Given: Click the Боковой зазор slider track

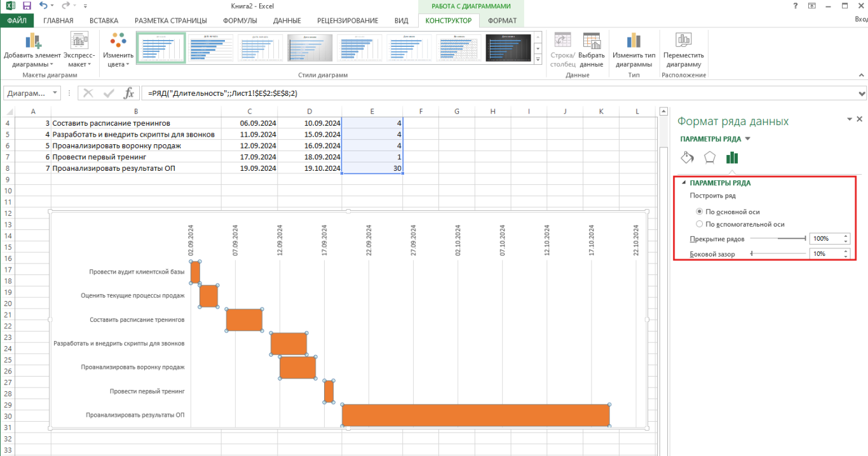Looking at the screenshot, I should pyautogui.click(x=778, y=253).
